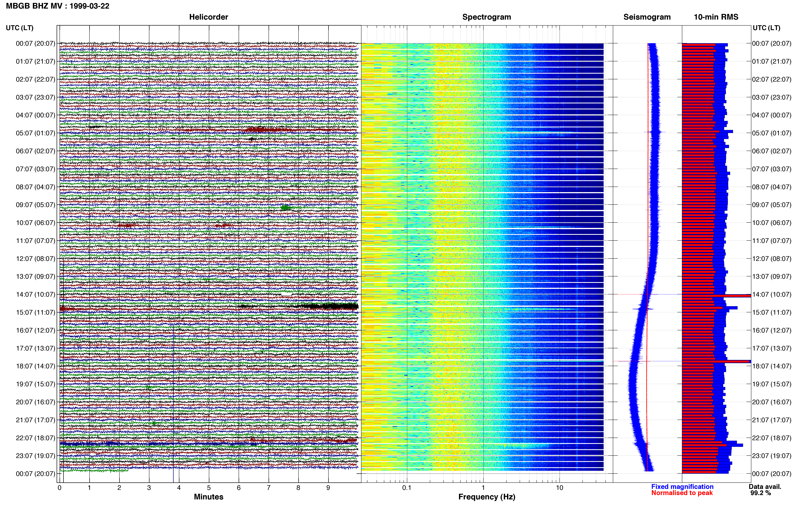Click the 'Fixed magnification' legend text
Image resolution: width=812 pixels, height=508 pixels.
(x=682, y=487)
